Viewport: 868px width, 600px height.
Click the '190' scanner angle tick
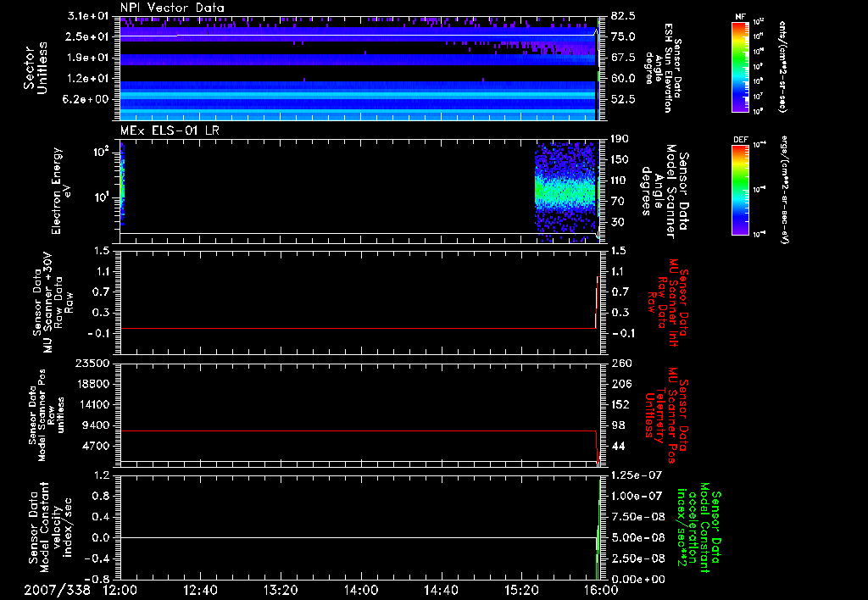[620, 139]
